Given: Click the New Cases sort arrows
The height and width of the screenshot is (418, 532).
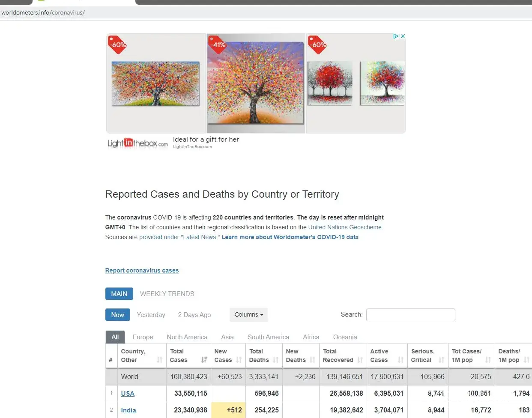Looking at the screenshot, I should point(239,360).
